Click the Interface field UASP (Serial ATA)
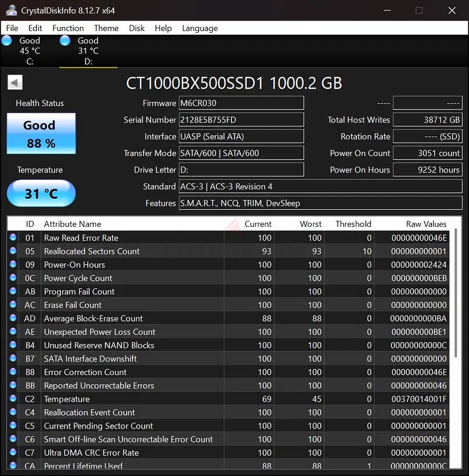This screenshot has height=476, width=469. (242, 137)
